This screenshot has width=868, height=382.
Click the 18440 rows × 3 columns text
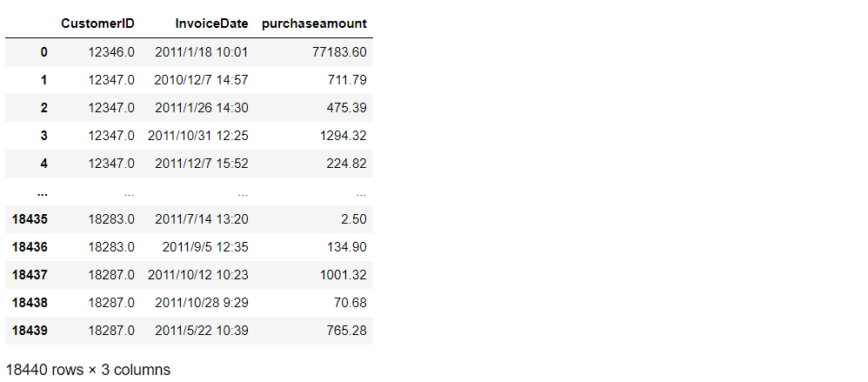click(x=88, y=369)
